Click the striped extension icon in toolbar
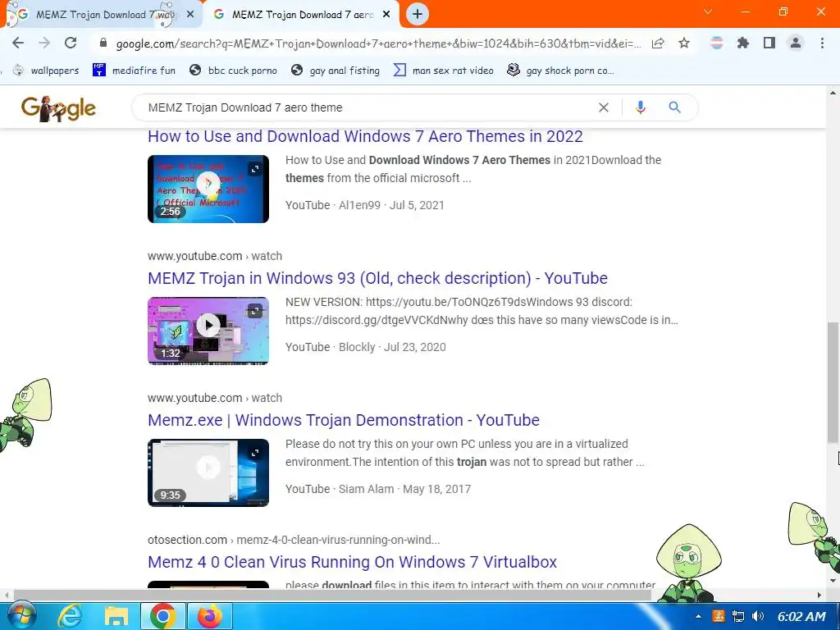Image resolution: width=840 pixels, height=630 pixels. click(x=716, y=43)
